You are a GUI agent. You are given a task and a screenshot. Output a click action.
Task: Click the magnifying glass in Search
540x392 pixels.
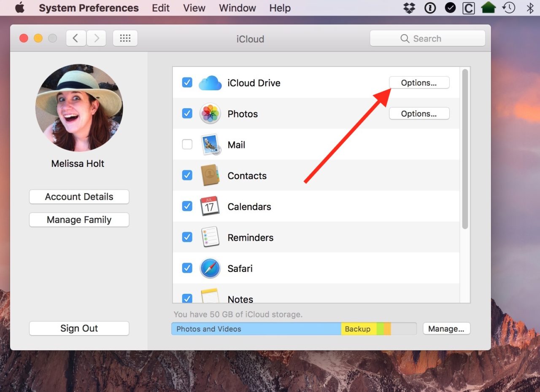tap(405, 39)
